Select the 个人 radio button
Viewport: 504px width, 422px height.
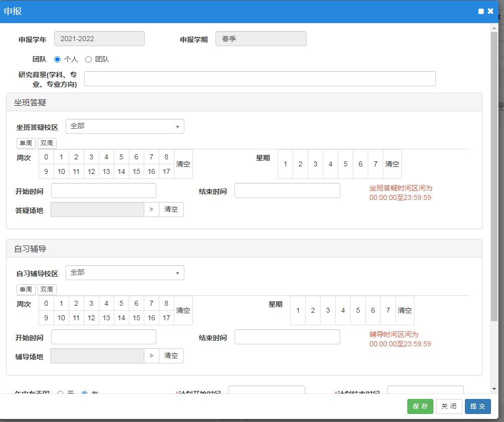57,59
